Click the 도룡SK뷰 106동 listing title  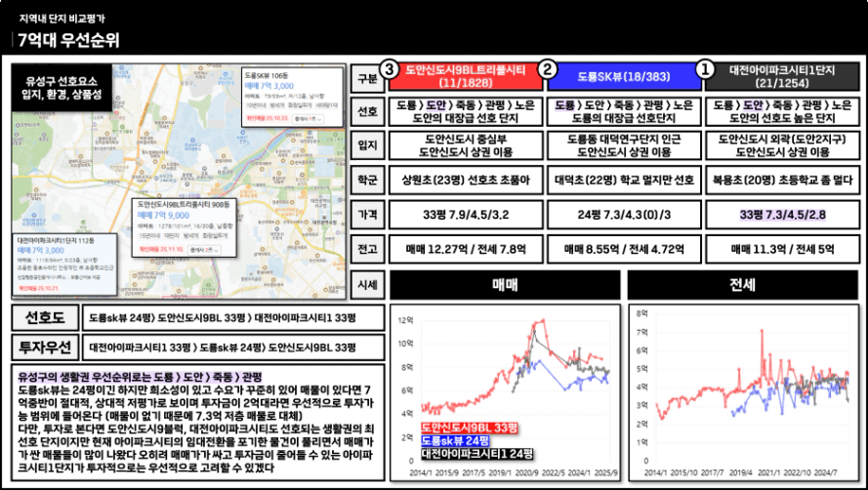tap(267, 75)
